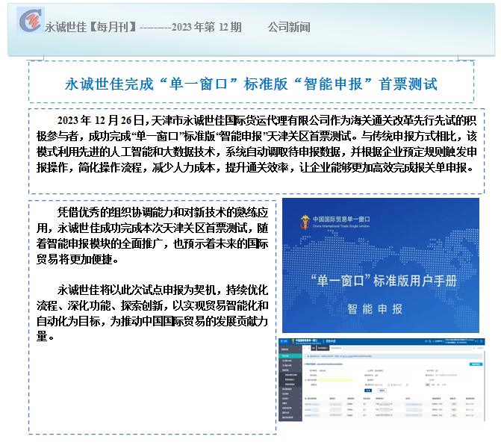Click the blue article headline about 智能申报首票测试
Image resolution: width=501 pixels, height=448 pixels.
251,83
